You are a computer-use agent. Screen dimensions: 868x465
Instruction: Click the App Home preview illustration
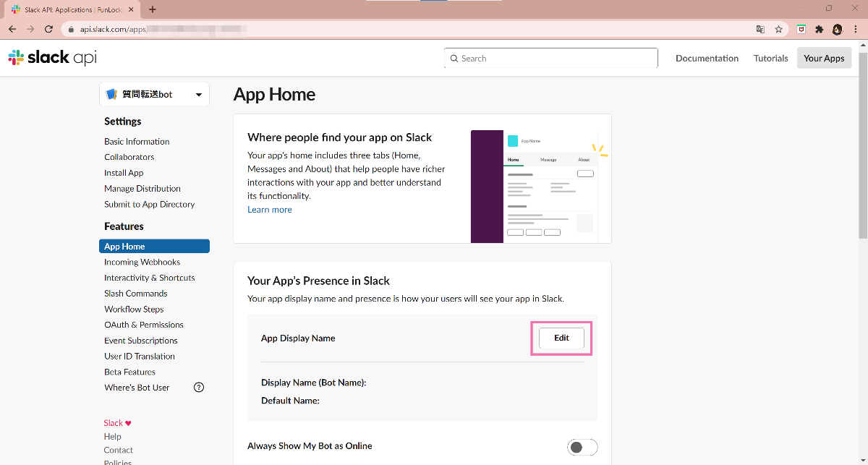[541, 187]
